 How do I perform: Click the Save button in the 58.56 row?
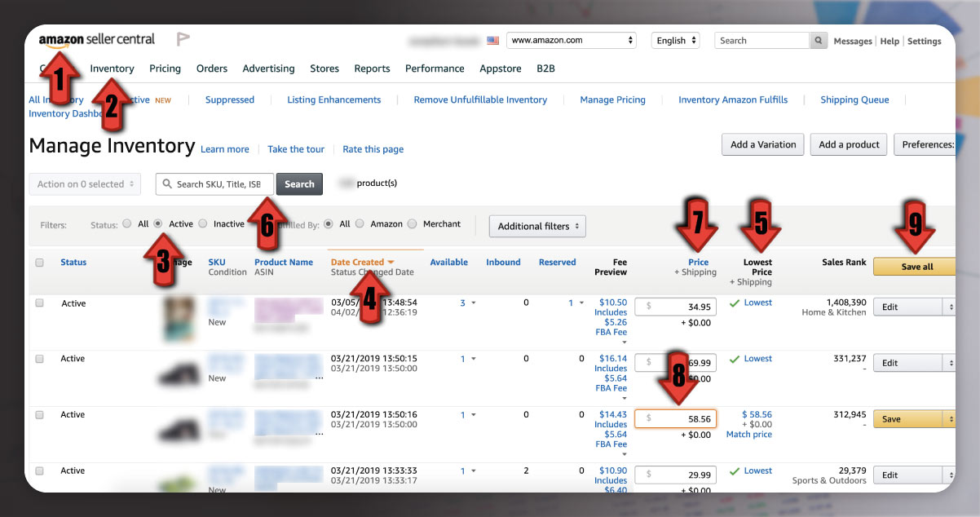(x=908, y=419)
